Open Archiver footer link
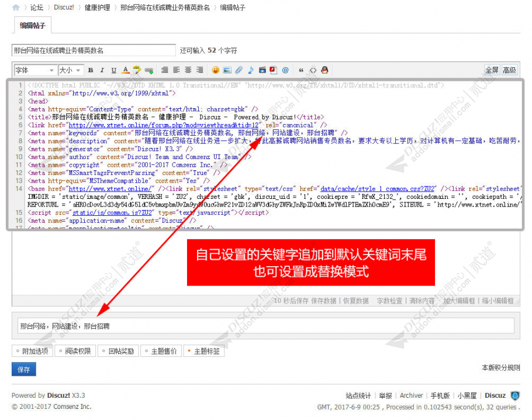532x420 pixels. (x=411, y=395)
